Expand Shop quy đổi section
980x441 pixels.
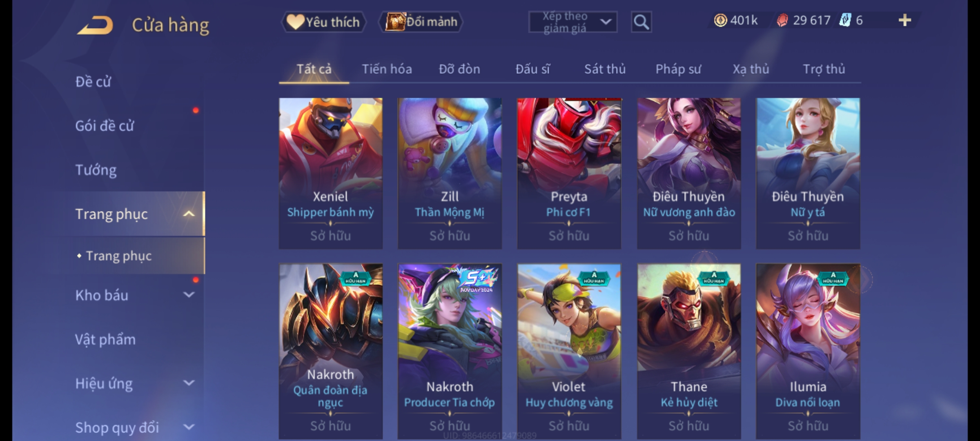pos(189,427)
